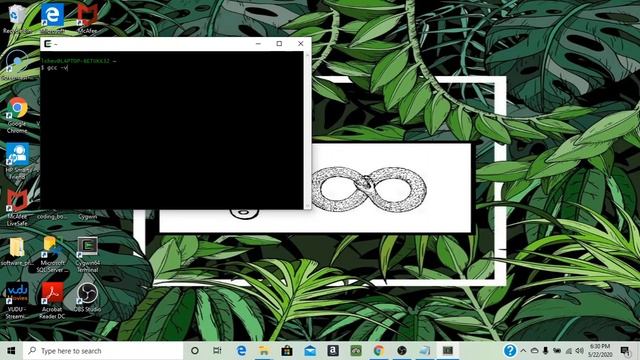
Task: Maximize the Cygwin terminal window
Action: (279, 44)
